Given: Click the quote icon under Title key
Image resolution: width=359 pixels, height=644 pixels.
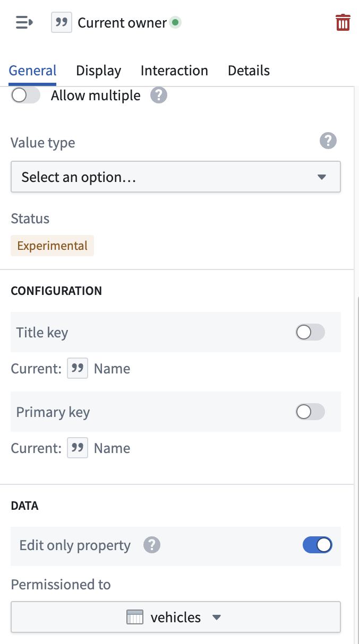Looking at the screenshot, I should point(78,369).
